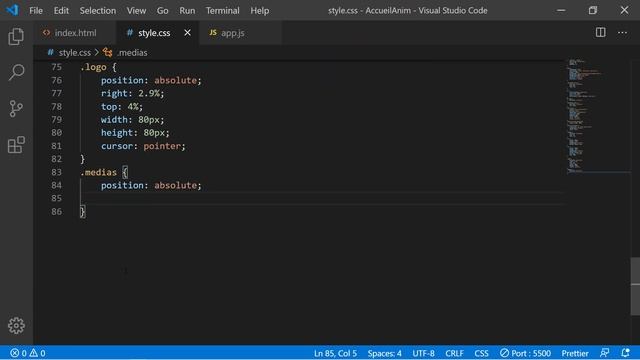Open the View menu

[136, 11]
